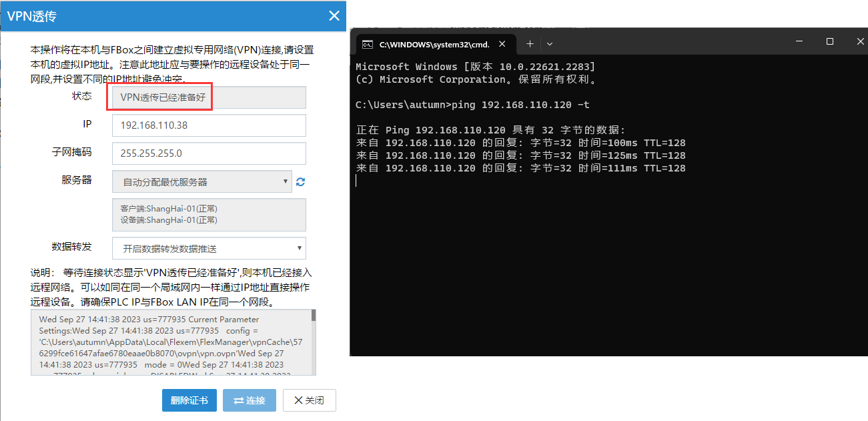Close the cmd.exe terminal tab
This screenshot has height=421, width=868.
[502, 45]
